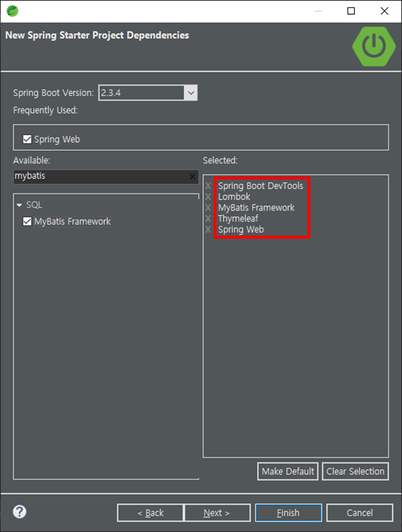This screenshot has height=532, width=402.
Task: Click the Spring leaf icon in title bar
Action: [x=13, y=11]
